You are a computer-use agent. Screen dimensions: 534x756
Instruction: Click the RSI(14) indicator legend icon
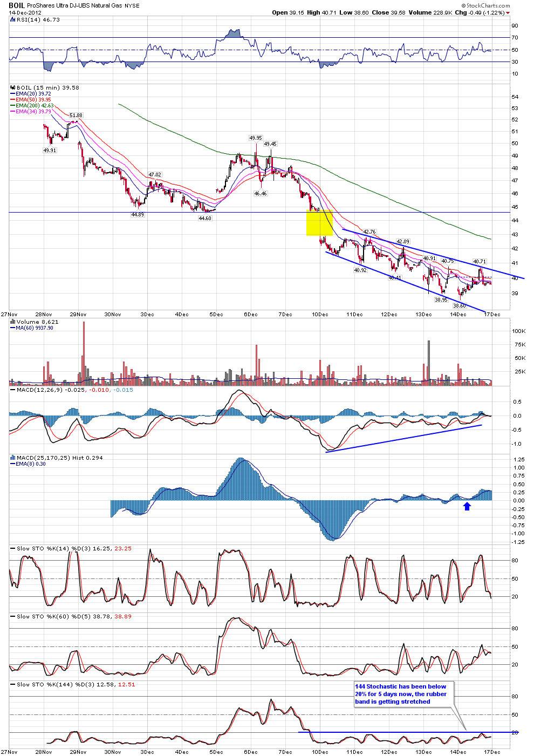[13, 19]
